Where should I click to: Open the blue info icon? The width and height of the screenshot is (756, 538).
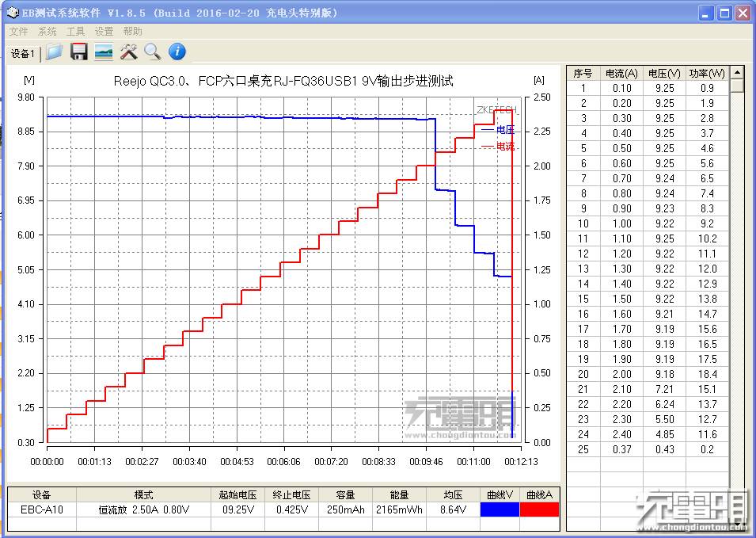[x=177, y=52]
